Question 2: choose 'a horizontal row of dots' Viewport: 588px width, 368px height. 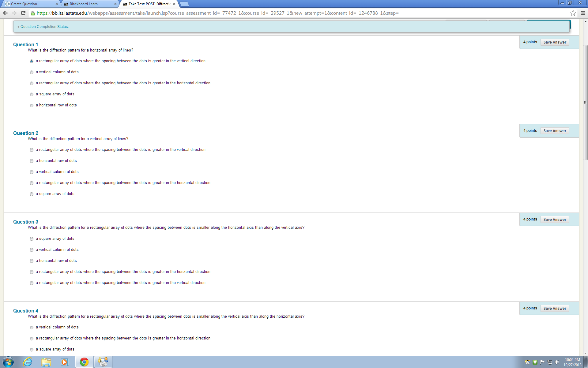click(32, 161)
